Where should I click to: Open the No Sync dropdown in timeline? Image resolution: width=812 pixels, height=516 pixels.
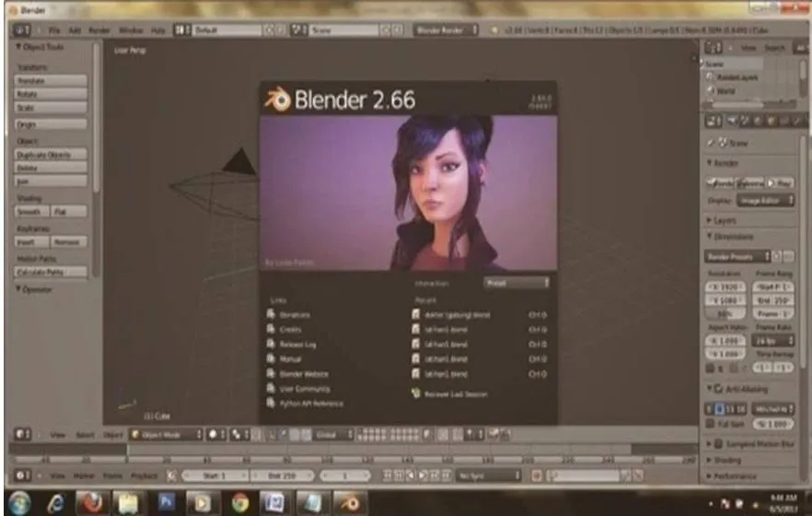[488, 475]
